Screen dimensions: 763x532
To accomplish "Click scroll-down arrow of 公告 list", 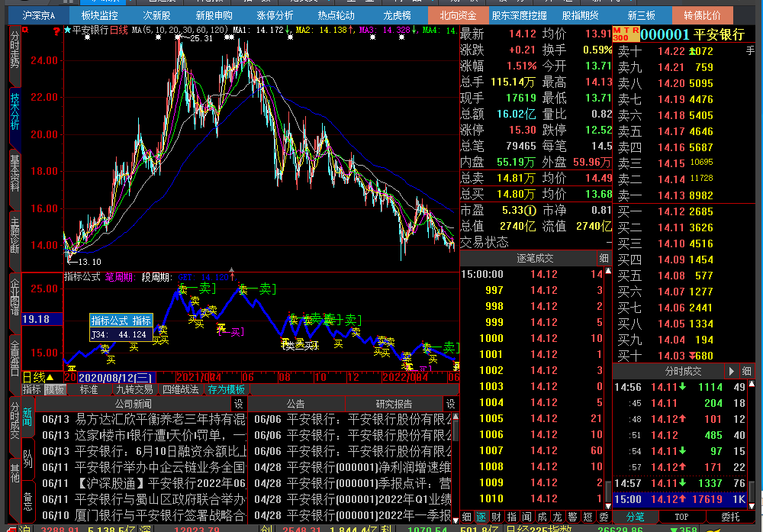I will click(456, 520).
